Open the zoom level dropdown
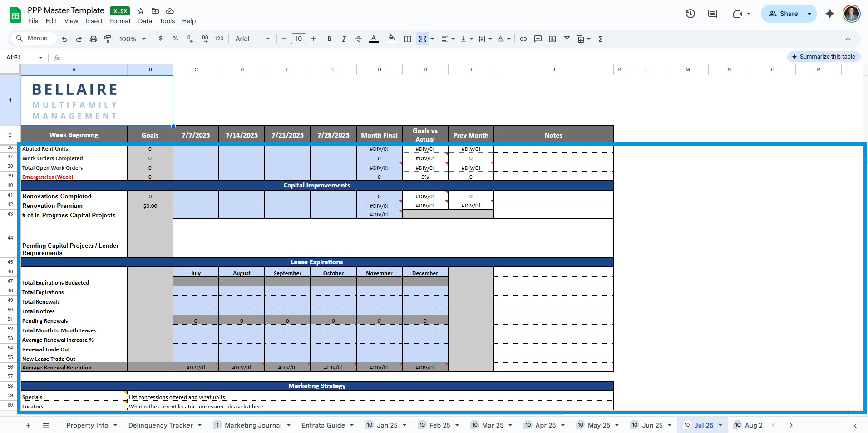This screenshot has width=868, height=433. [132, 39]
